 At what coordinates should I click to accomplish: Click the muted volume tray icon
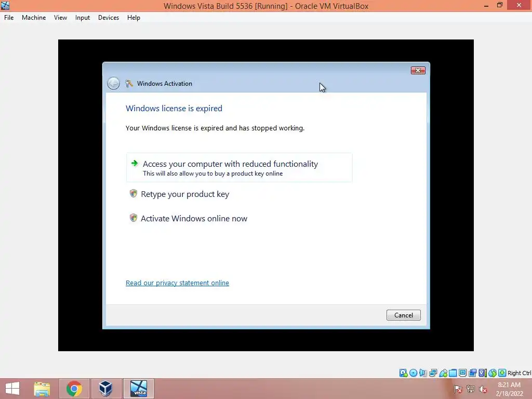tap(483, 389)
